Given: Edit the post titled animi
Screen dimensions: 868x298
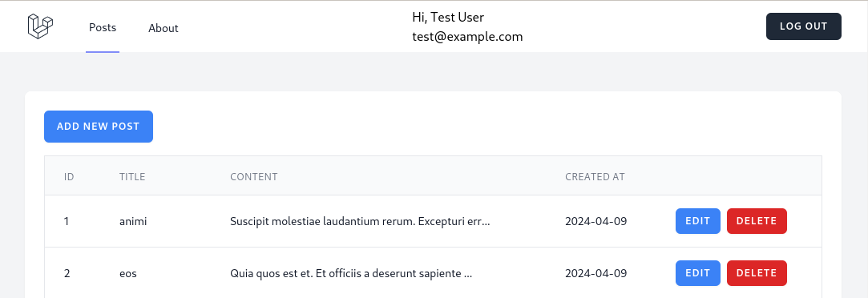Looking at the screenshot, I should tap(697, 221).
